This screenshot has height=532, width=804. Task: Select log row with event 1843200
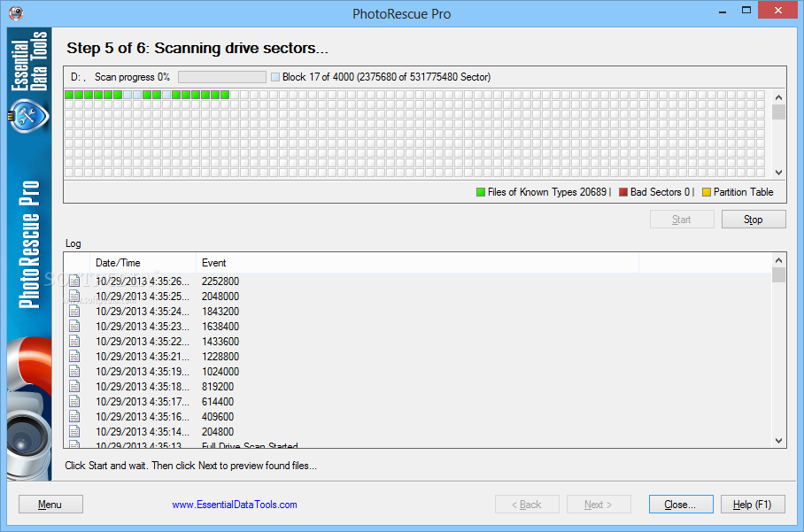point(418,311)
